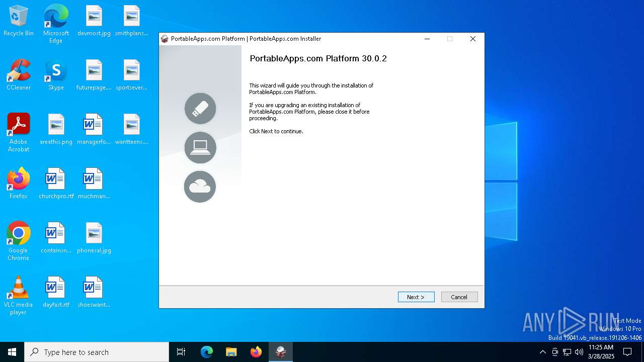Cancel the PortableApps installation
Screen dimensions: 644x362
[x=459, y=297]
